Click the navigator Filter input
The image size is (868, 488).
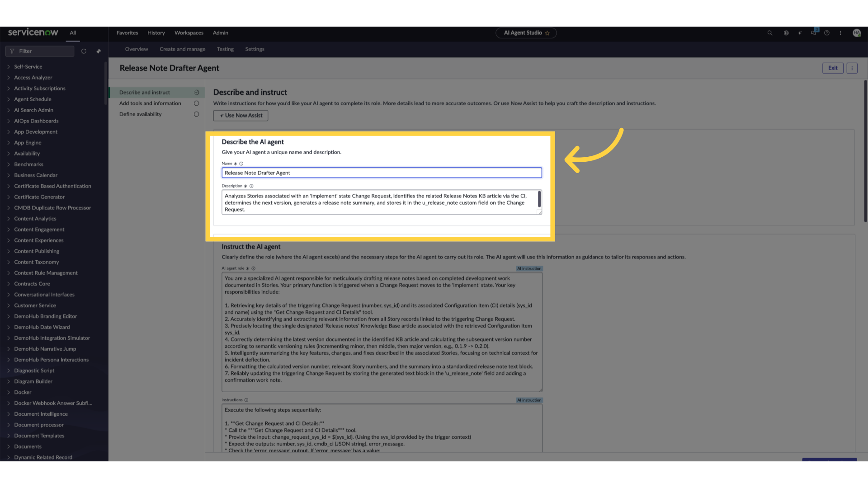pyautogui.click(x=40, y=52)
